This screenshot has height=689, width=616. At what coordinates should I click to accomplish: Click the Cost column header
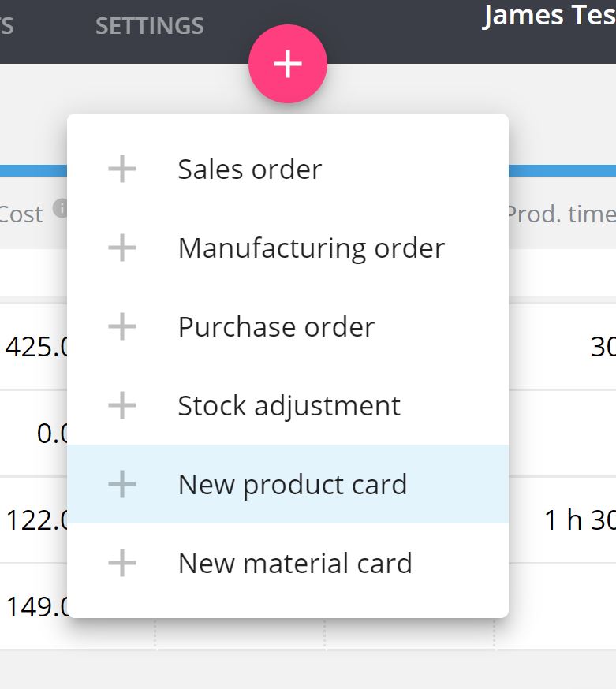click(21, 214)
